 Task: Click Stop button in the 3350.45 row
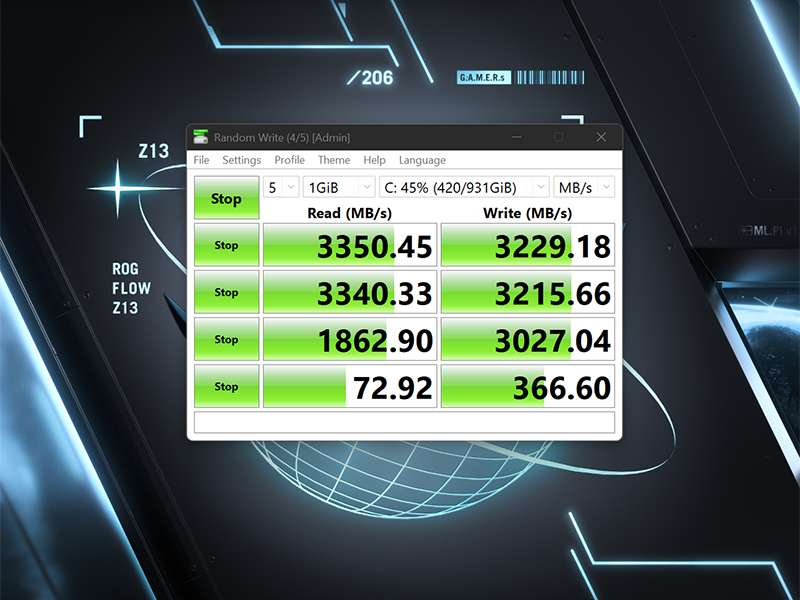[x=227, y=245]
